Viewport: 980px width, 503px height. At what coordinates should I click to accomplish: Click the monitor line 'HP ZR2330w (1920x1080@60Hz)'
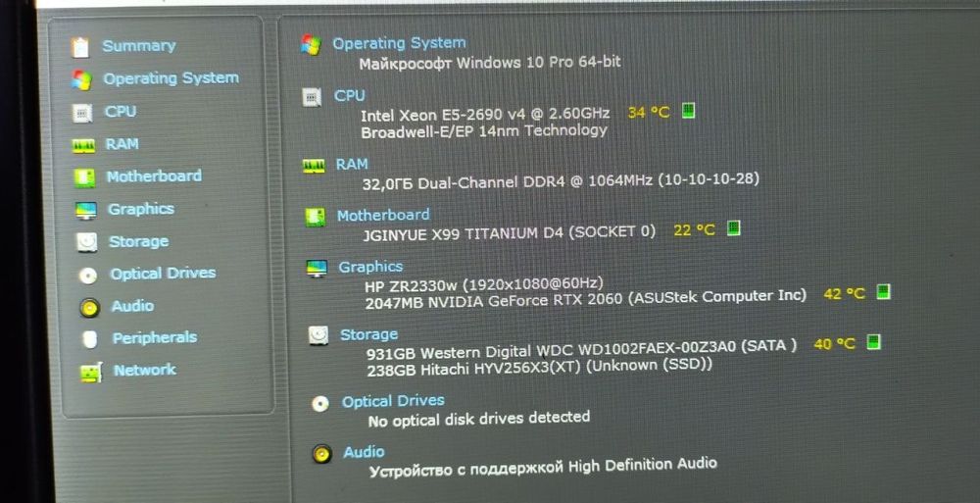coord(484,285)
